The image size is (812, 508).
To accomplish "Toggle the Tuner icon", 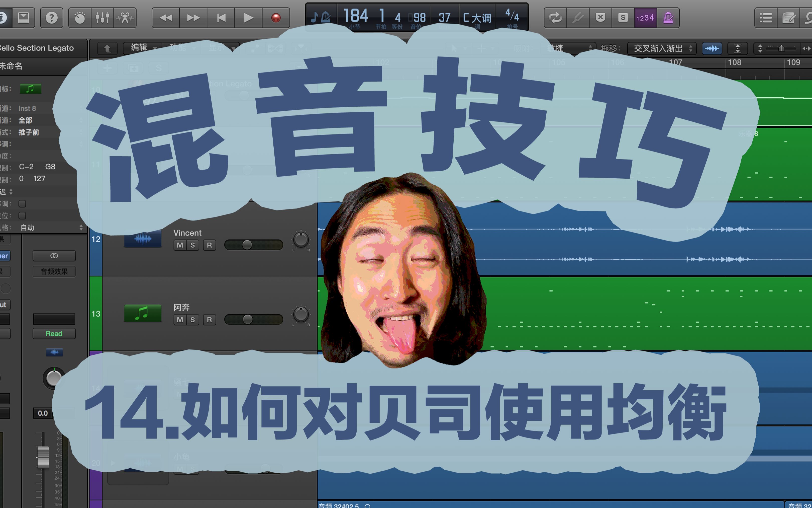I will click(578, 18).
